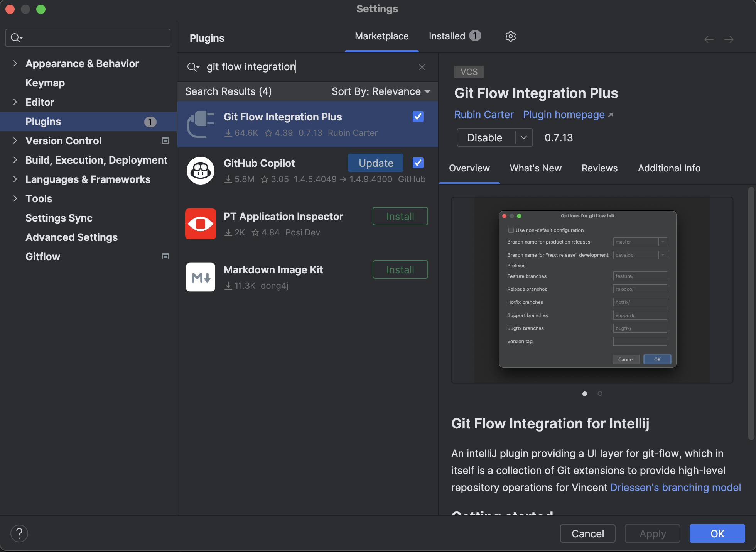756x552 pixels.
Task: Click the back navigation arrow
Action: 709,39
